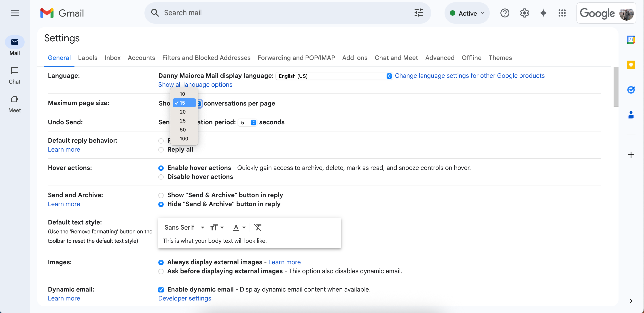
Task: Open Gmail help
Action: click(x=505, y=13)
